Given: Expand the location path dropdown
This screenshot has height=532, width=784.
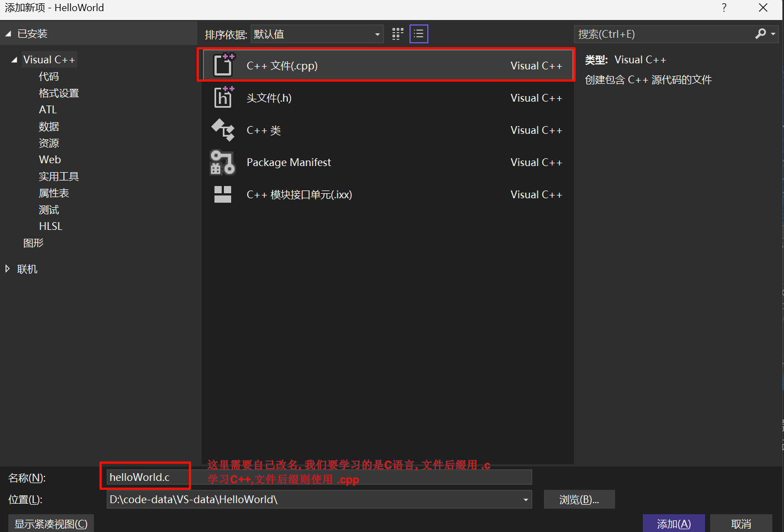Looking at the screenshot, I should [525, 500].
